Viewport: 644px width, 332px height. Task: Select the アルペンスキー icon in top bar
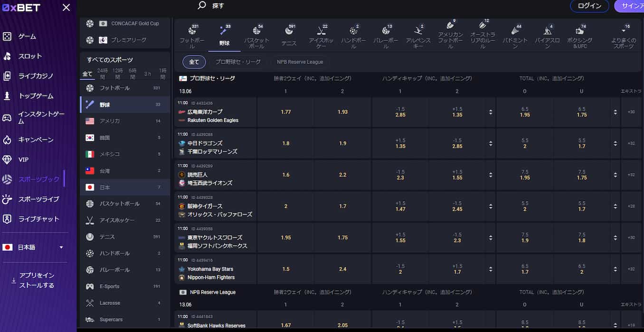418,31
